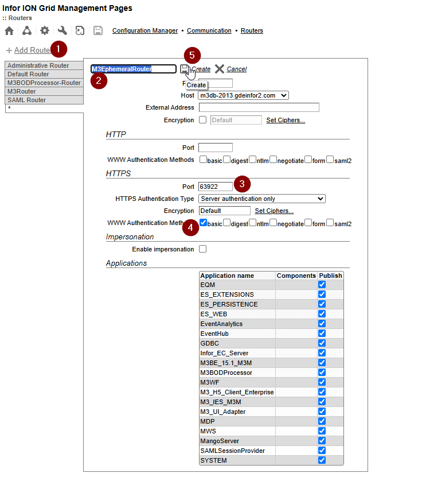Open the Configuration Manager breadcrumb
The width and height of the screenshot is (422, 504).
click(145, 30)
